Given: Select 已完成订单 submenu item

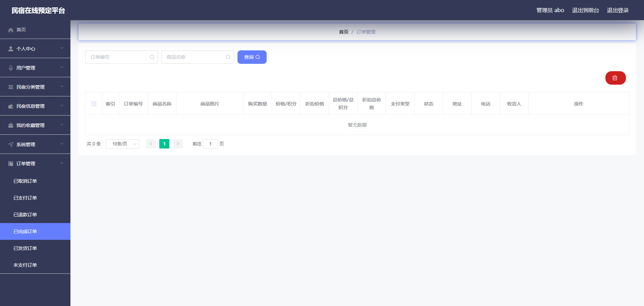Looking at the screenshot, I should click(x=35, y=231).
